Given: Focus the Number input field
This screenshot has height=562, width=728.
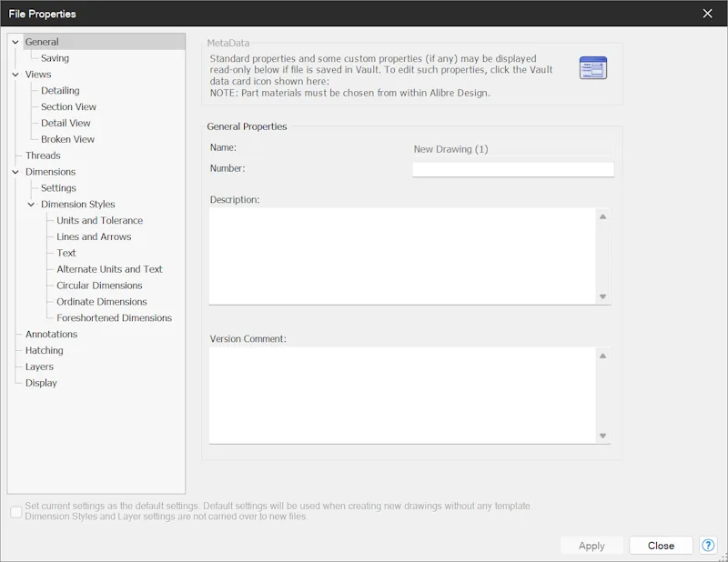Looking at the screenshot, I should click(x=513, y=169).
